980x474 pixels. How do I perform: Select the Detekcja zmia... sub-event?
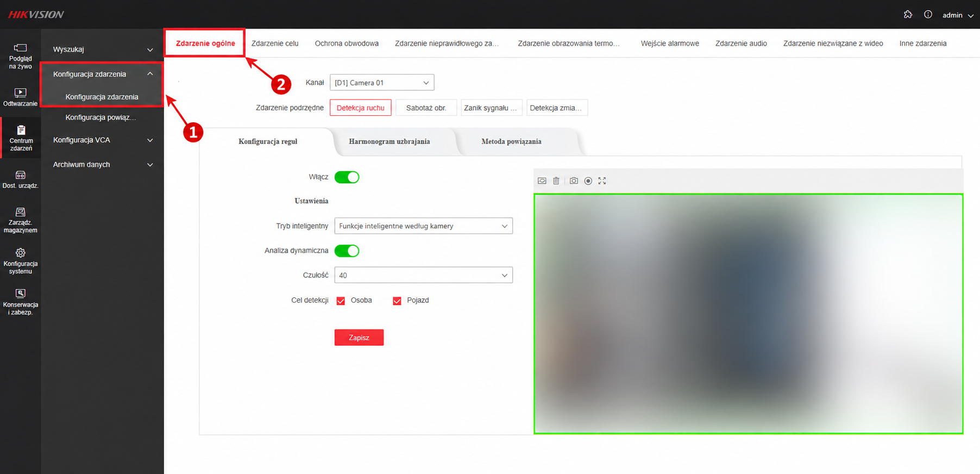click(557, 108)
